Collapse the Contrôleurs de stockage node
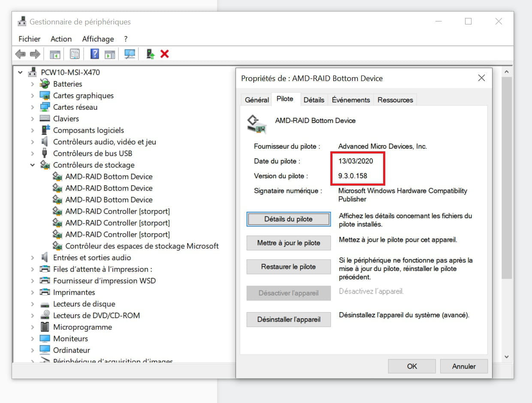 (x=33, y=165)
